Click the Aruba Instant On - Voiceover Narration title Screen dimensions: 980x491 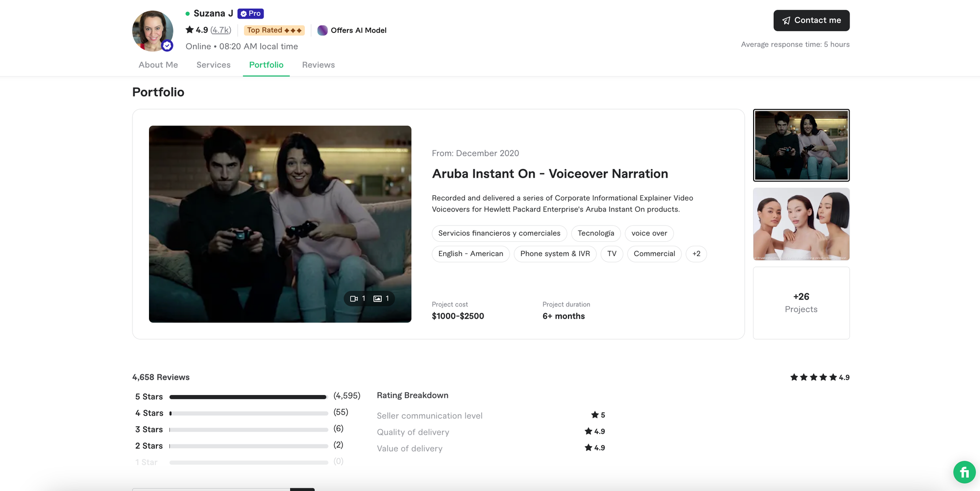[x=550, y=174]
